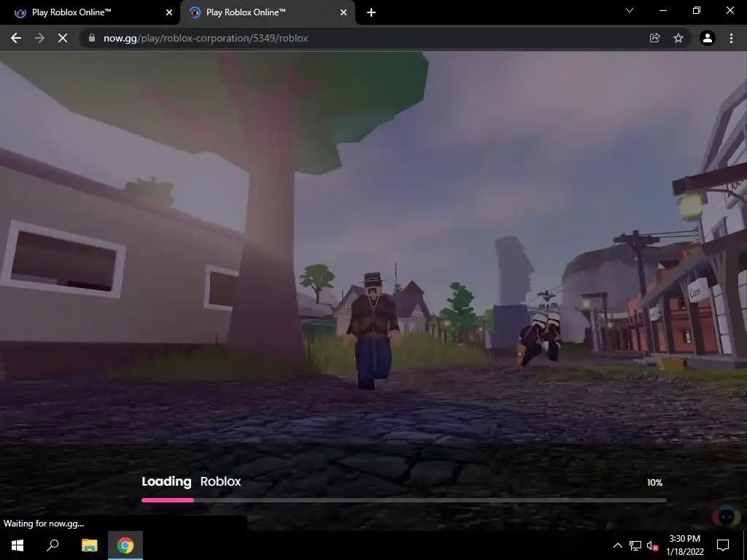This screenshot has width=747, height=560.
Task: Click the pink loading progress bar
Action: coord(168,500)
